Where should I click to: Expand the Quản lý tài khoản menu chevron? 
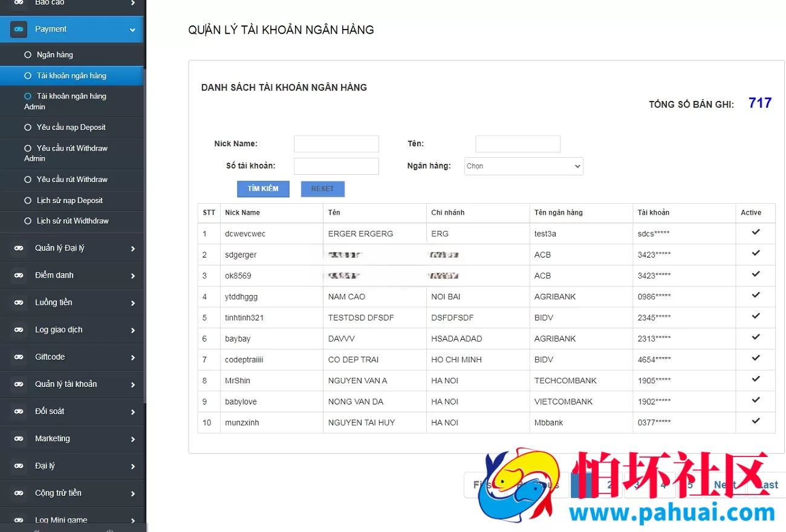pyautogui.click(x=133, y=385)
